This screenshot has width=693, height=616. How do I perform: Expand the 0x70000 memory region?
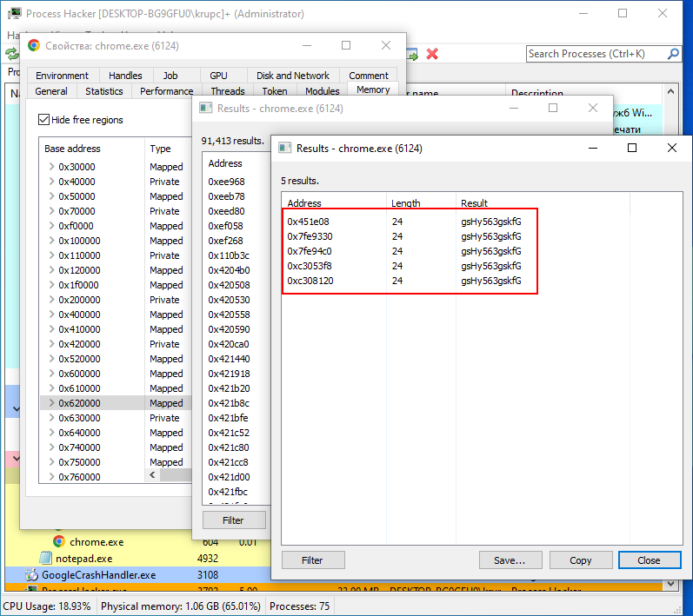coord(51,211)
